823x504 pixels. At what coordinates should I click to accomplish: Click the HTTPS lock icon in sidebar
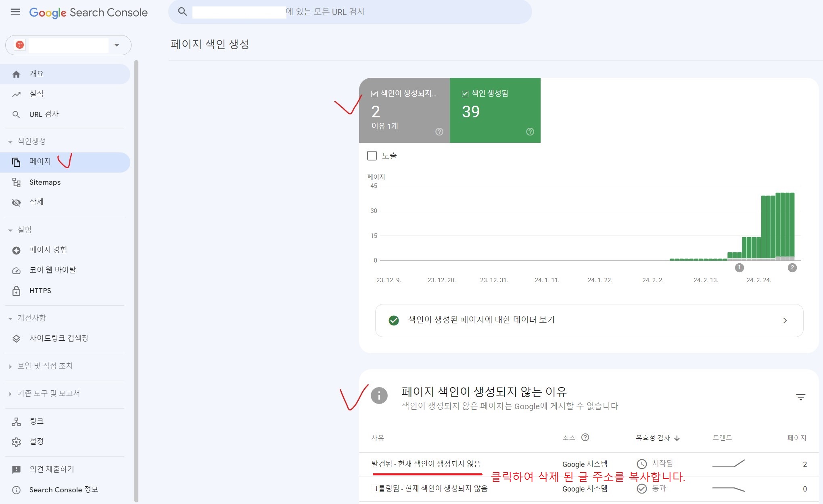[x=16, y=290]
